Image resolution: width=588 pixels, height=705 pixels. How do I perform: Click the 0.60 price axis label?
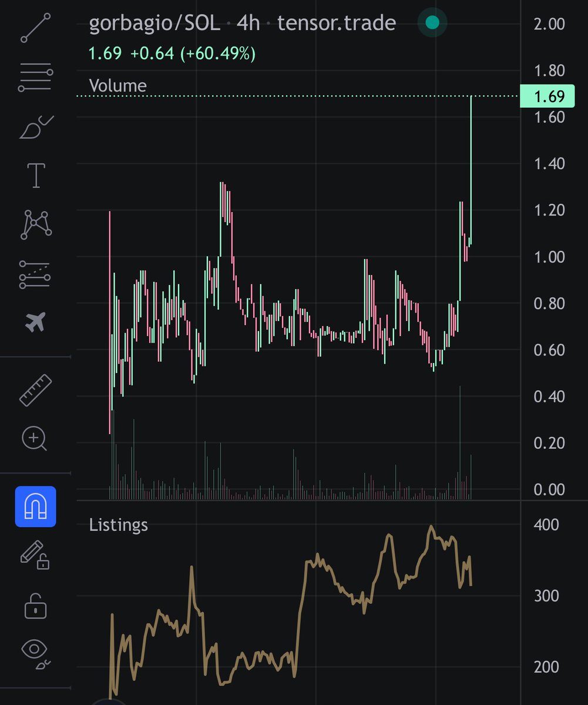[x=550, y=350]
